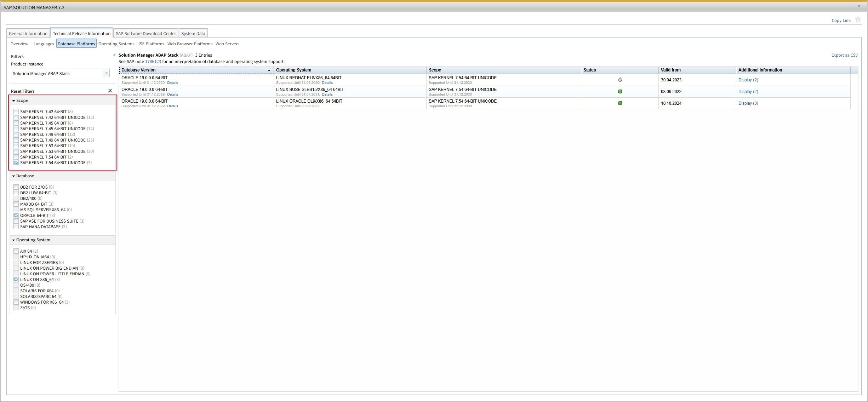Viewport: 868px width, 402px height.
Task: Select the Database Platforms sub-tab
Action: pyautogui.click(x=76, y=44)
